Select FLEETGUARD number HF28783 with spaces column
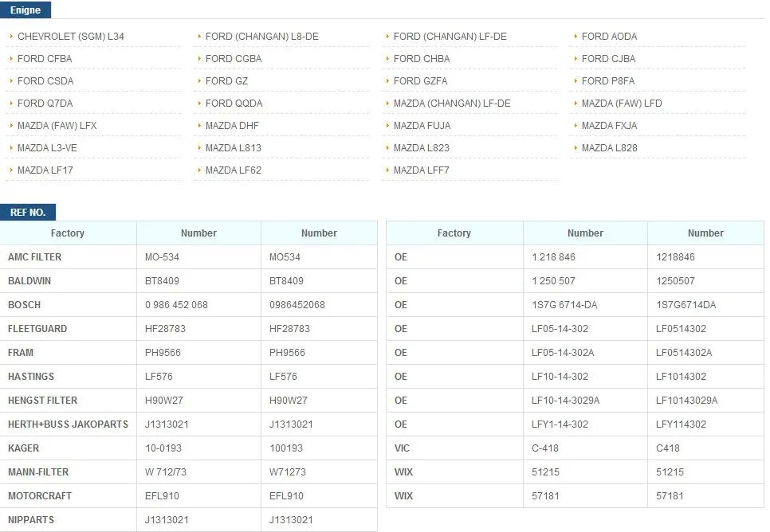The image size is (770, 532). 165,329
